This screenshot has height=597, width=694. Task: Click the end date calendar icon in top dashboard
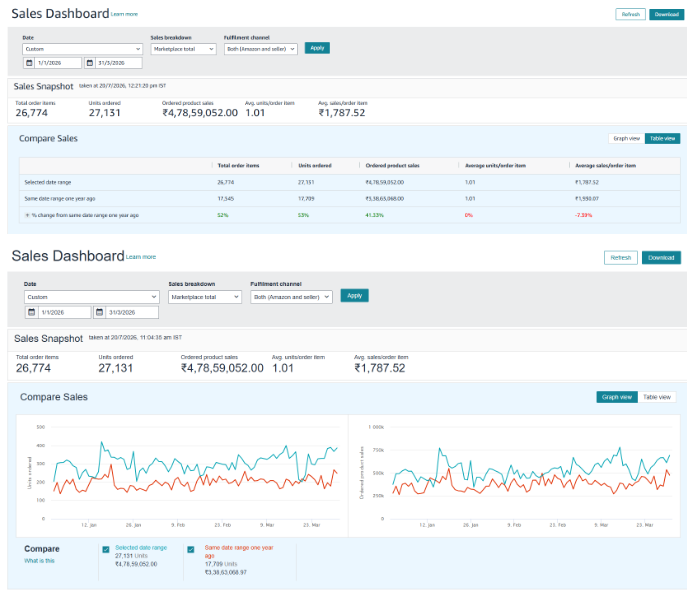[90, 63]
